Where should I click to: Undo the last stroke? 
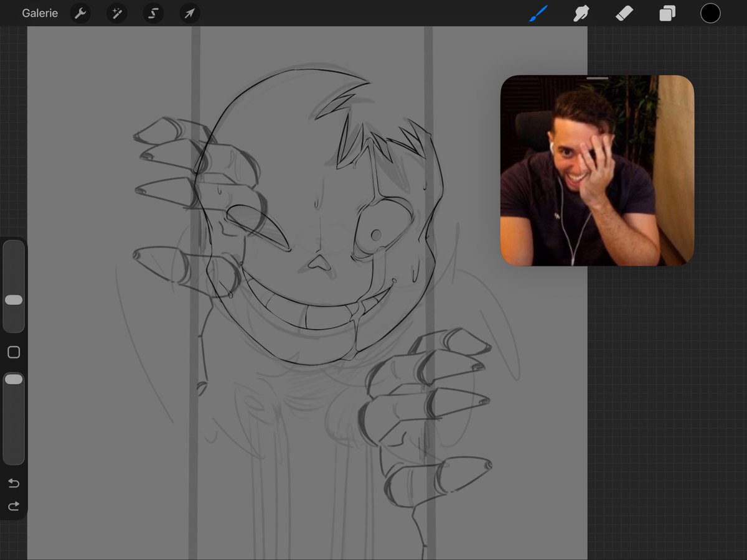(x=14, y=483)
